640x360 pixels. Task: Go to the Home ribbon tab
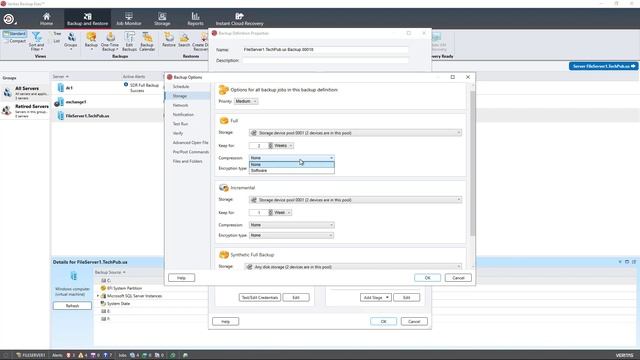tap(46, 19)
